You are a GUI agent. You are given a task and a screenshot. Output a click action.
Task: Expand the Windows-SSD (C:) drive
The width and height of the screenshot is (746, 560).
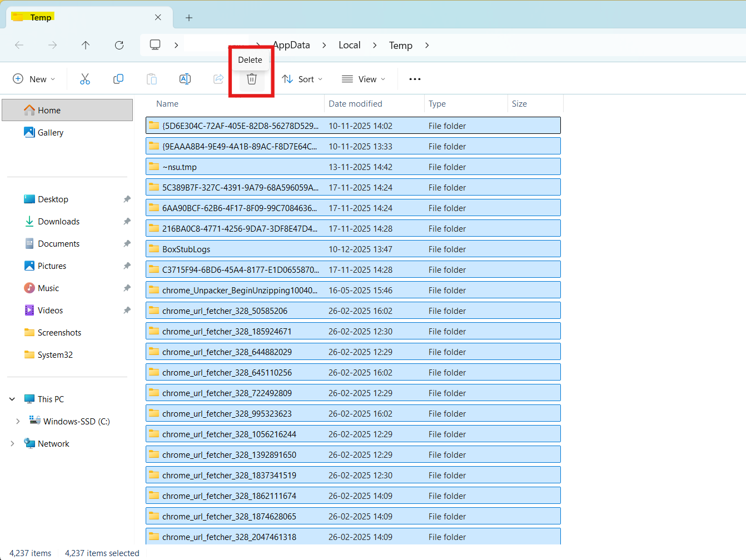click(17, 421)
